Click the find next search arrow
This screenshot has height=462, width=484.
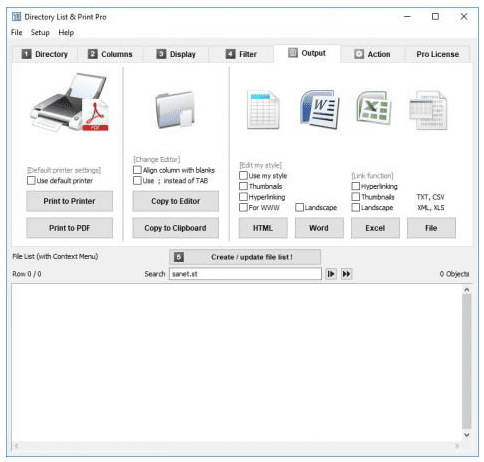[331, 274]
